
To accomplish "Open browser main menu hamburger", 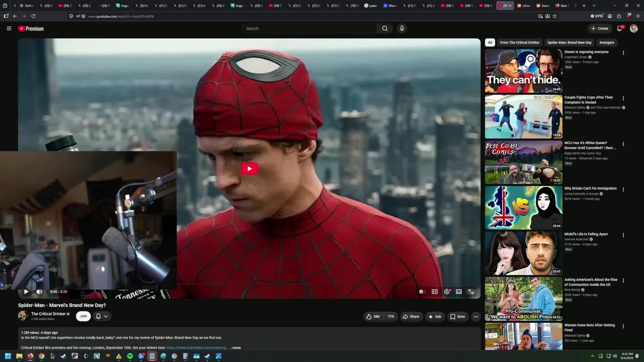I will 637,16.
